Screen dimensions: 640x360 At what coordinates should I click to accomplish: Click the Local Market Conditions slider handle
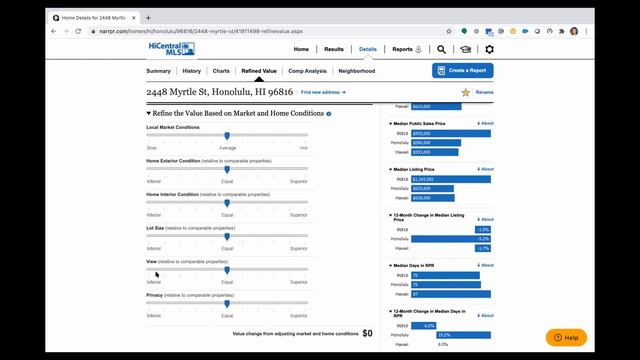point(227,136)
